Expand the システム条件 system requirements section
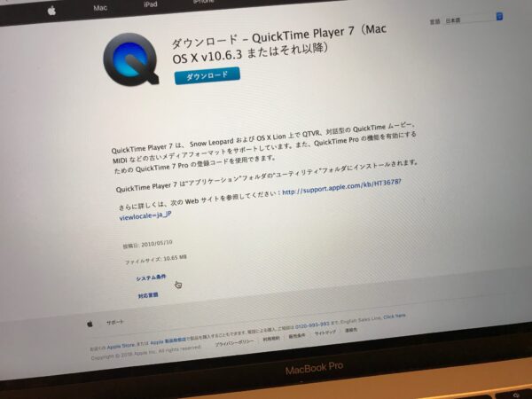Image resolution: width=532 pixels, height=399 pixels. coord(151,278)
